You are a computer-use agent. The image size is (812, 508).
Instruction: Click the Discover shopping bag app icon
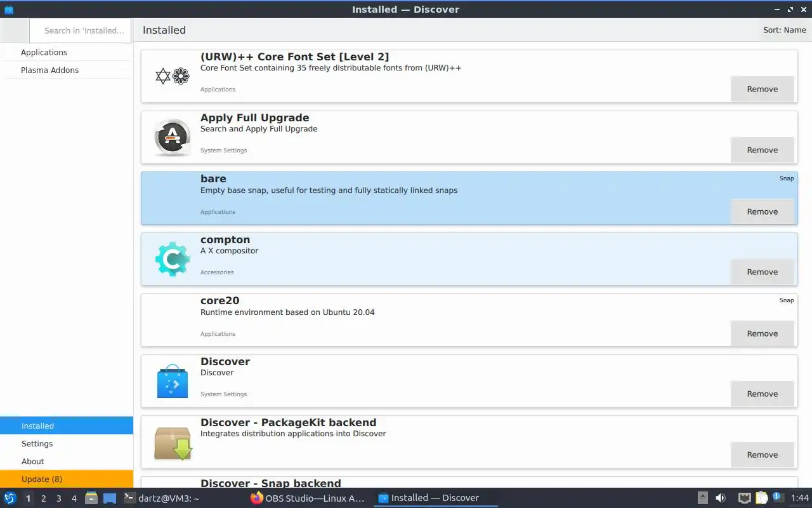tap(173, 381)
